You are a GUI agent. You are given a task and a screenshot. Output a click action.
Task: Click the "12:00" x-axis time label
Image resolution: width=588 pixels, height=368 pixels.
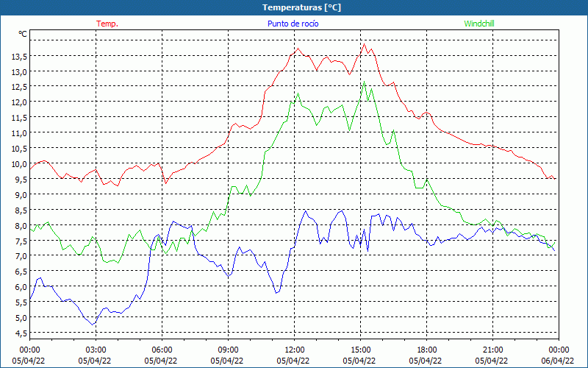pos(295,350)
